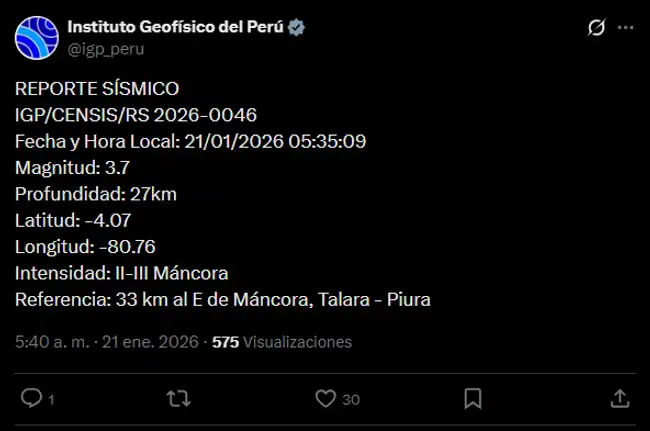The image size is (650, 431).
Task: Share the post via upload arrow icon
Action: click(620, 398)
